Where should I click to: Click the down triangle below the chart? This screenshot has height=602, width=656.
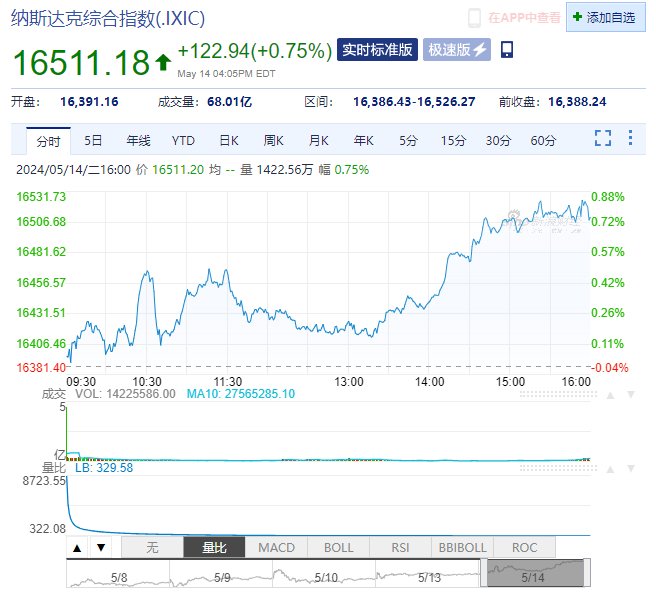[x=101, y=548]
